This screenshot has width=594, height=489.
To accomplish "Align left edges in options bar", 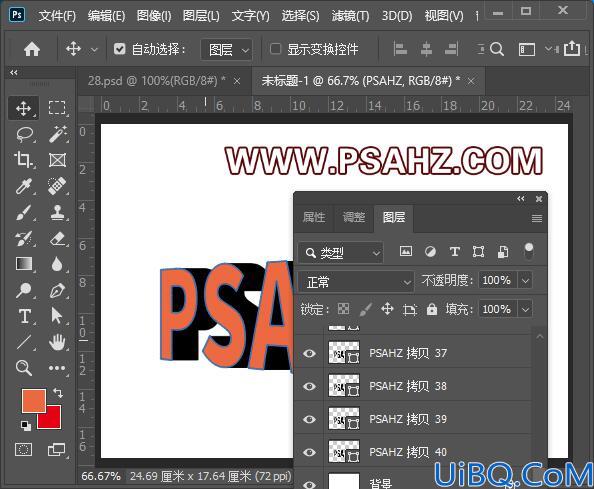I will click(x=400, y=49).
